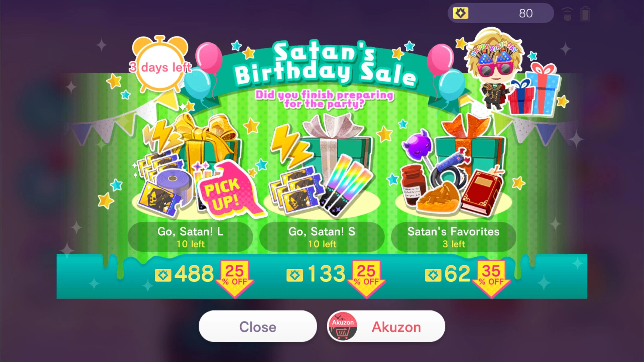Tap the 133 price currency icon

(295, 276)
